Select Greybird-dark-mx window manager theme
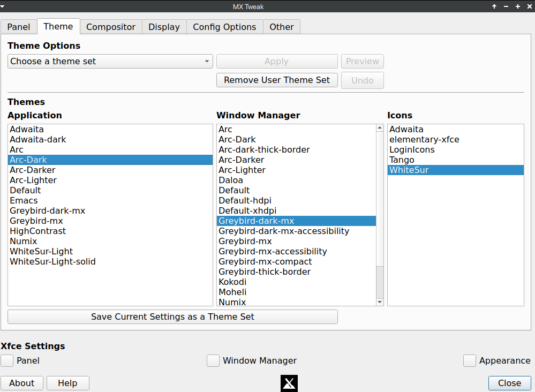 coord(297,221)
